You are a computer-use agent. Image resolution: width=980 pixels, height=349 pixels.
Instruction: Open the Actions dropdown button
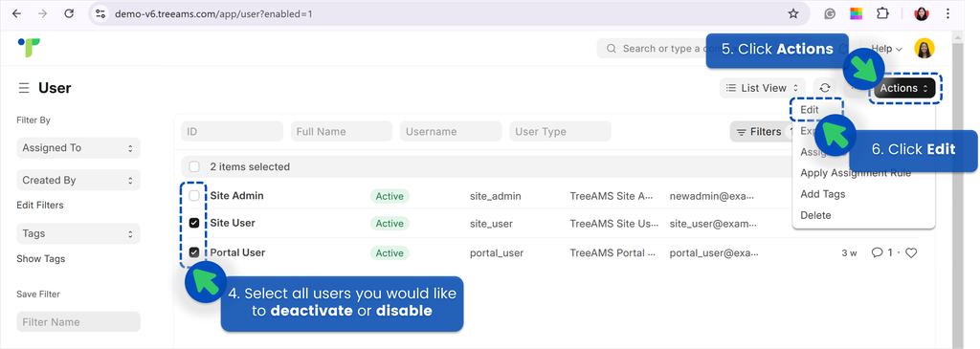tap(904, 88)
